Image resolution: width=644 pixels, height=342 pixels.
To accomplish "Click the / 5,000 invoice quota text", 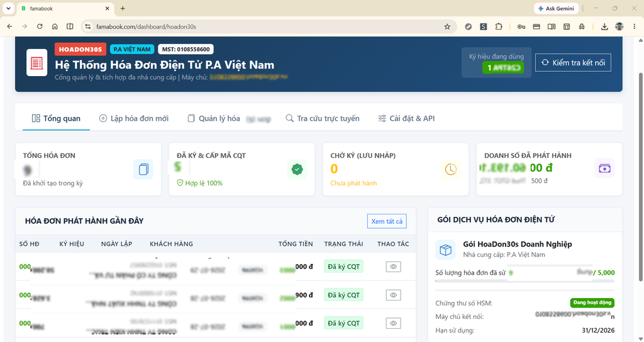I will point(604,273).
